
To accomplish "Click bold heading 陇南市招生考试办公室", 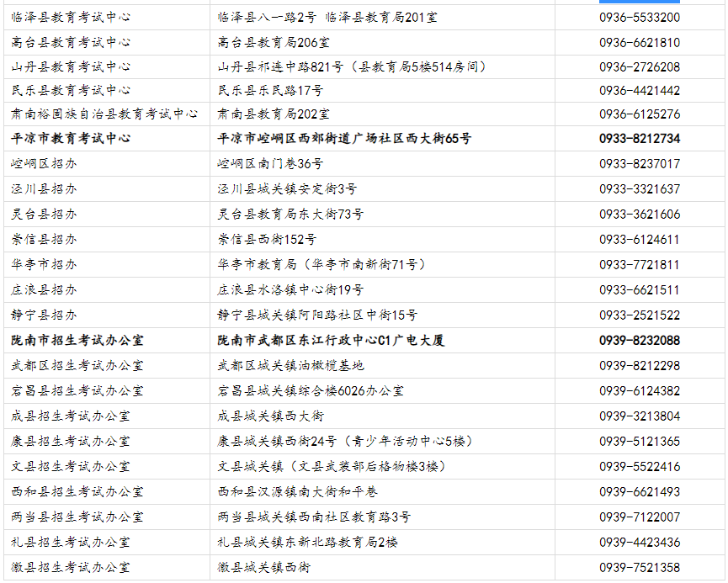I will pyautogui.click(x=77, y=340).
